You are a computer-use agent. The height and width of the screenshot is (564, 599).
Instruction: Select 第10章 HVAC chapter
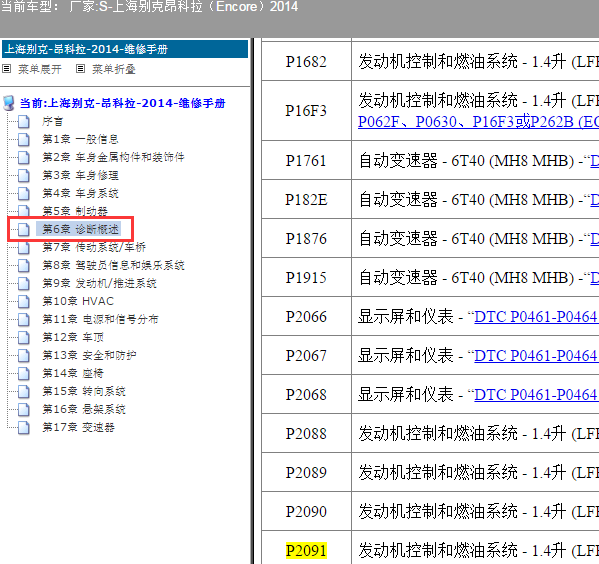[78, 301]
